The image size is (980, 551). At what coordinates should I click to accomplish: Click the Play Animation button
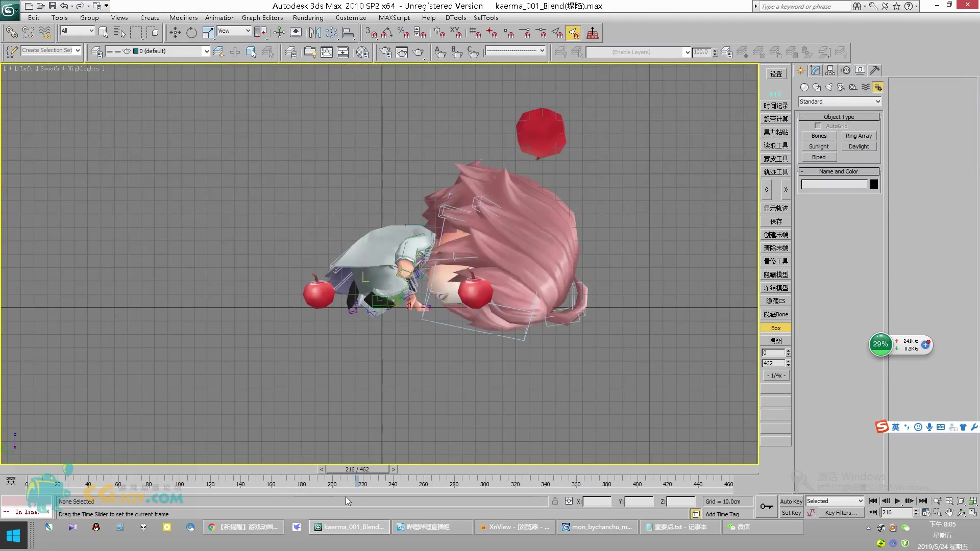pos(897,500)
